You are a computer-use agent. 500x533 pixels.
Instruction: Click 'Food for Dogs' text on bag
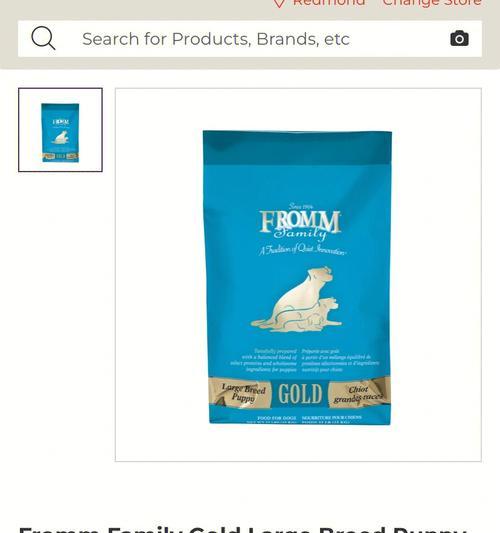[277, 418]
